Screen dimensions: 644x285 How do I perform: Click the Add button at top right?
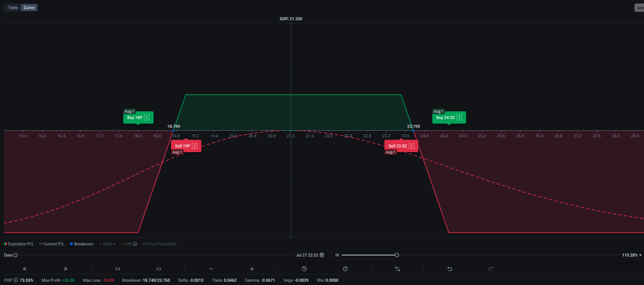(x=639, y=8)
